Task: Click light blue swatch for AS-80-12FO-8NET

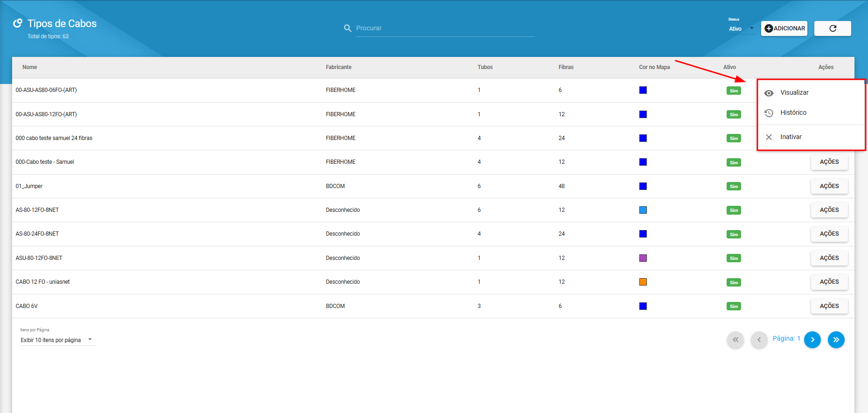Action: tap(643, 210)
